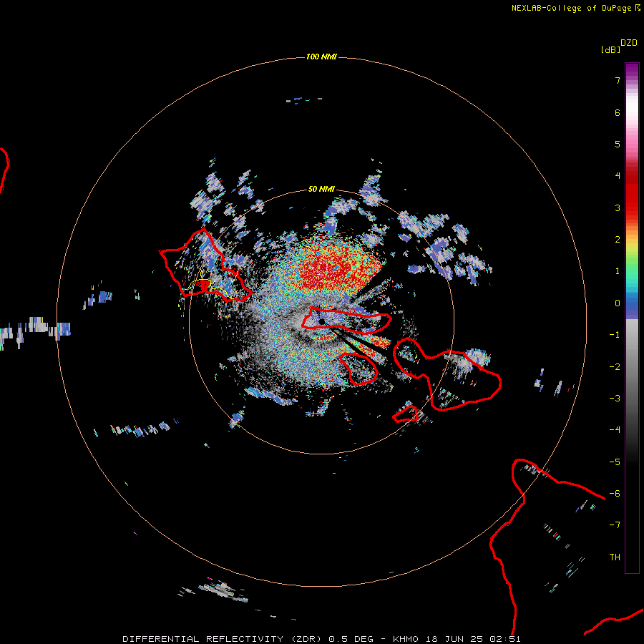Click the red high-ZDR patch north of radar
Viewport: 644px width, 644px height.
[338, 268]
